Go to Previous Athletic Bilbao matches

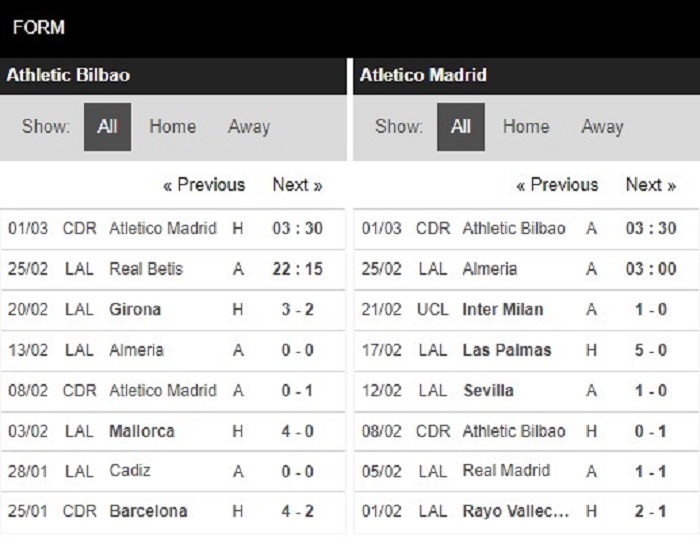pos(204,185)
